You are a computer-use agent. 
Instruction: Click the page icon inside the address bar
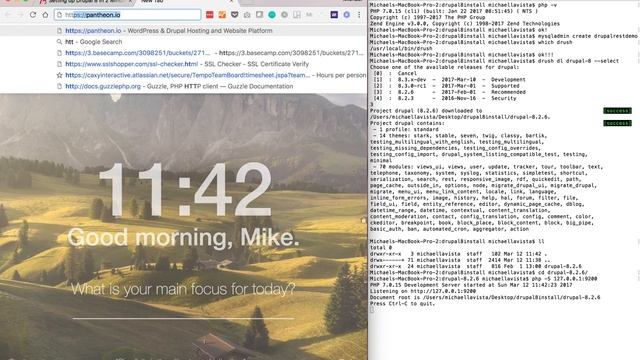(60, 15)
